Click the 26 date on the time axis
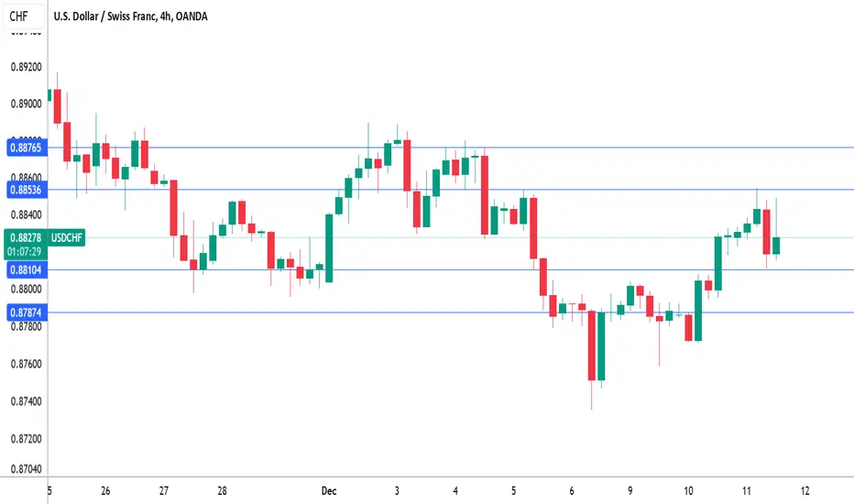 coord(105,491)
